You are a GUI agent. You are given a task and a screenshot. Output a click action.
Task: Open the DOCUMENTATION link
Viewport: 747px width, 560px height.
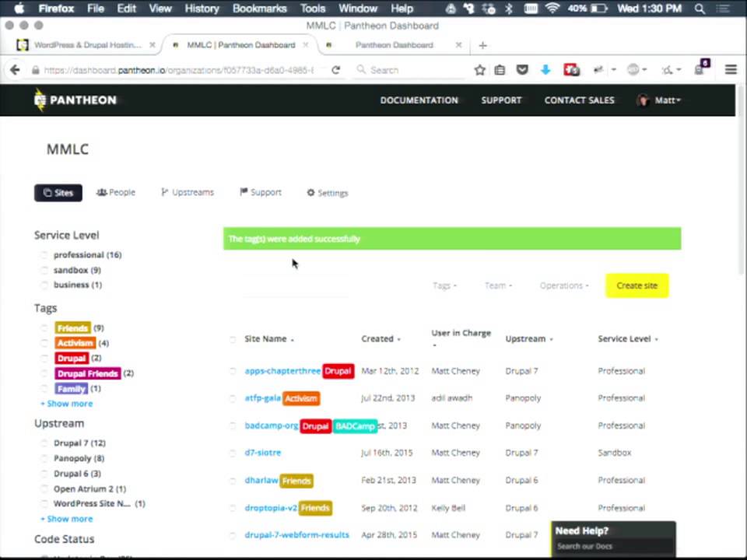tap(419, 100)
